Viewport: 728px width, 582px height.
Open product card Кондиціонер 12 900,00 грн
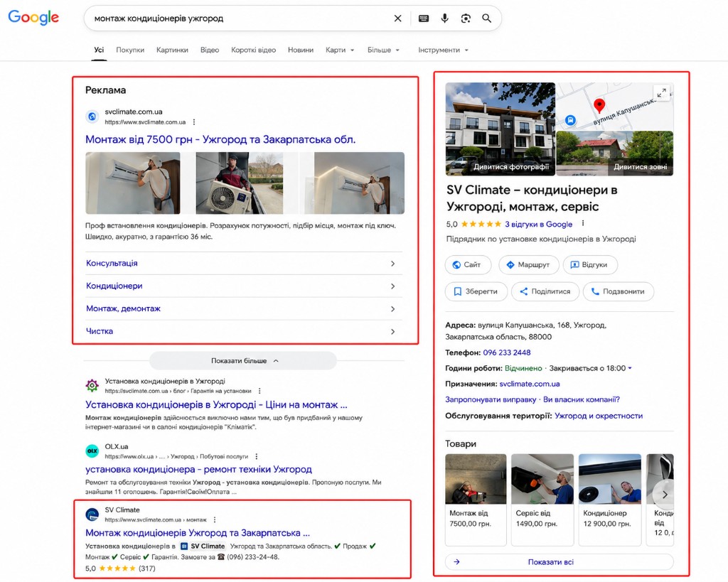[x=609, y=500]
